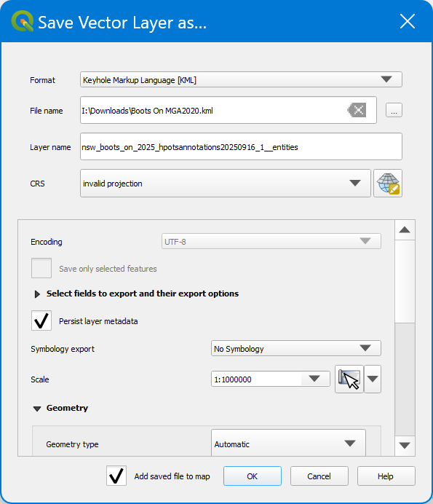
Task: Uncheck 'Persist layer metadata'
Action: pos(41,320)
